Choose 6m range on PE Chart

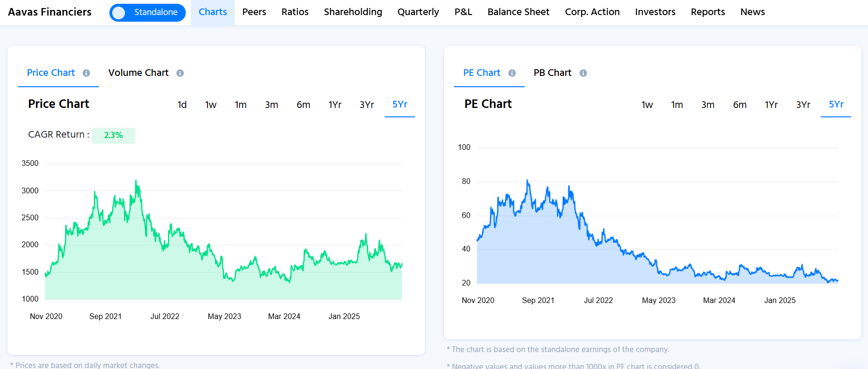coord(739,105)
